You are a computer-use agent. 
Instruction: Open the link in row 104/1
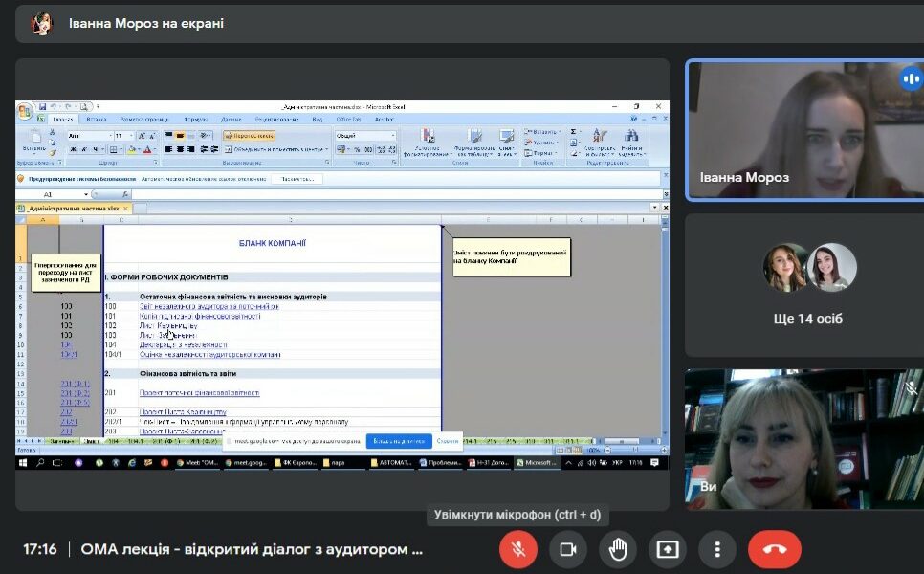pyautogui.click(x=209, y=355)
